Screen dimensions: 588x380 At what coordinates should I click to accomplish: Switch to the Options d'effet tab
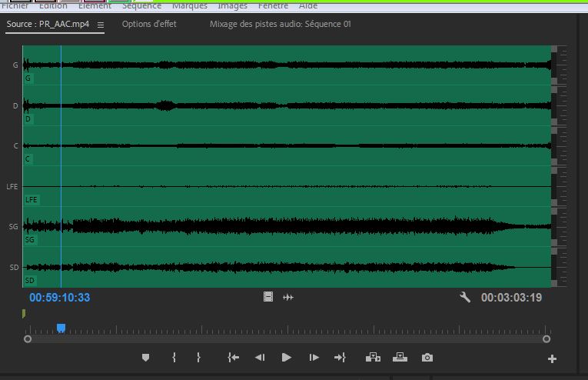point(149,25)
